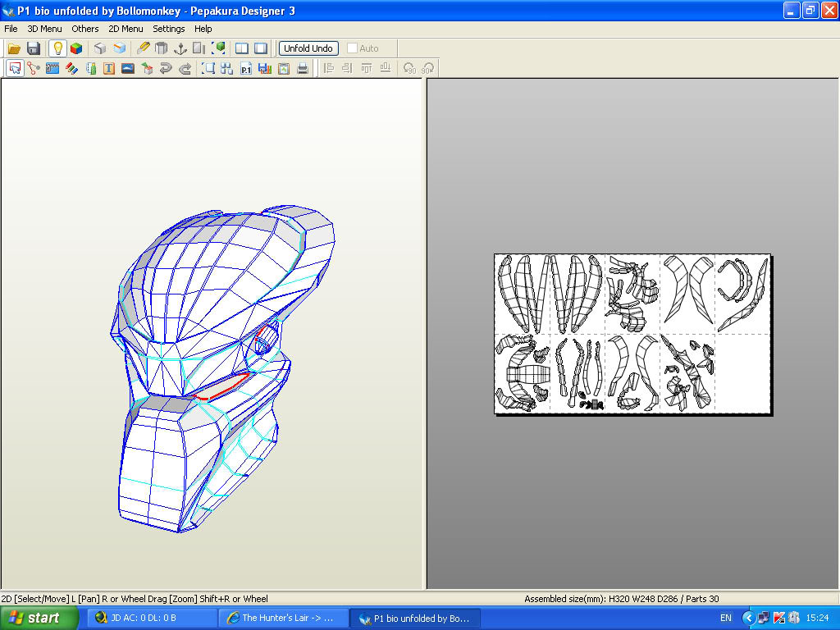This screenshot has height=630, width=840.
Task: Click the Unfold Undo button
Action: (x=308, y=48)
